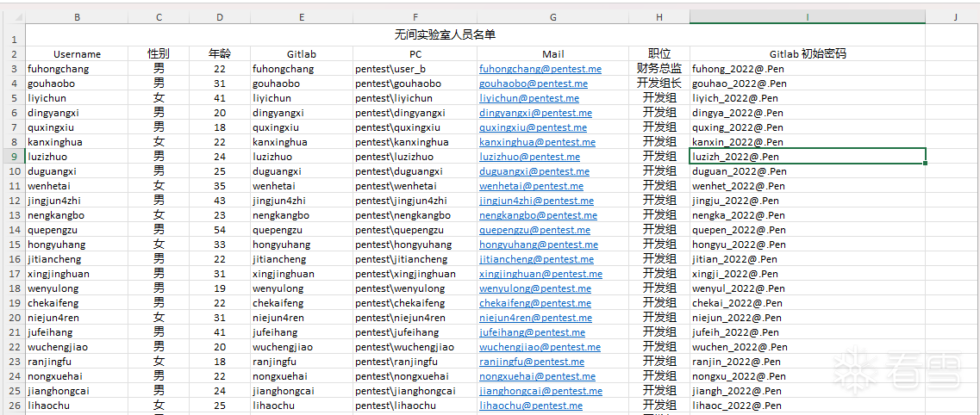The width and height of the screenshot is (980, 415).
Task: Select the 开发组长 position cell
Action: pos(659,84)
